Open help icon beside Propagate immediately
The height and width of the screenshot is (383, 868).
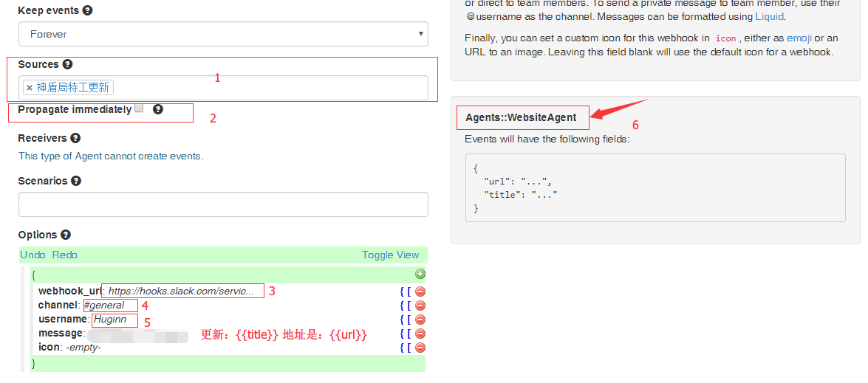pos(157,109)
